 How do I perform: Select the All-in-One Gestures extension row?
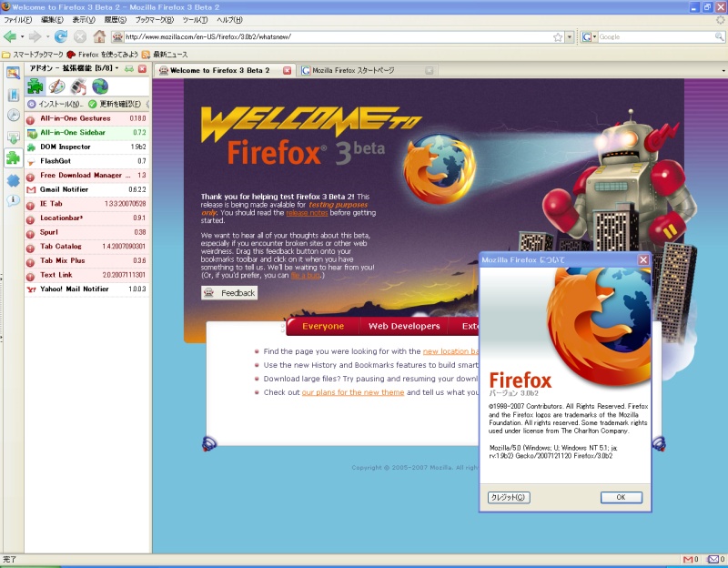pyautogui.click(x=86, y=118)
